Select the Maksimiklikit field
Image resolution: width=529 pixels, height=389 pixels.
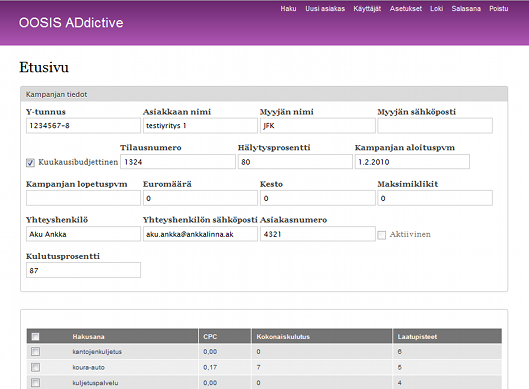(x=435, y=198)
